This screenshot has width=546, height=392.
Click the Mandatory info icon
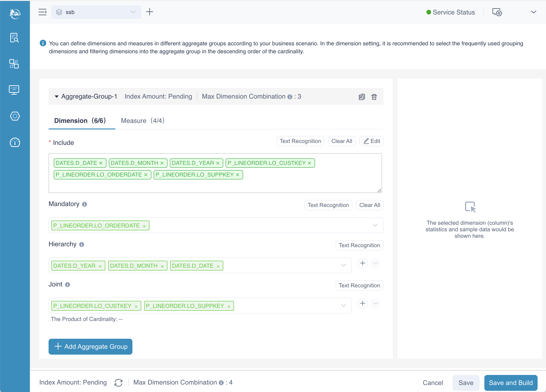click(85, 204)
